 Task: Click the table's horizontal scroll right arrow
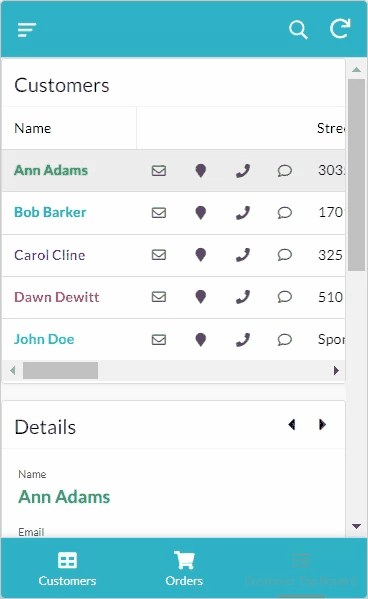pos(336,371)
